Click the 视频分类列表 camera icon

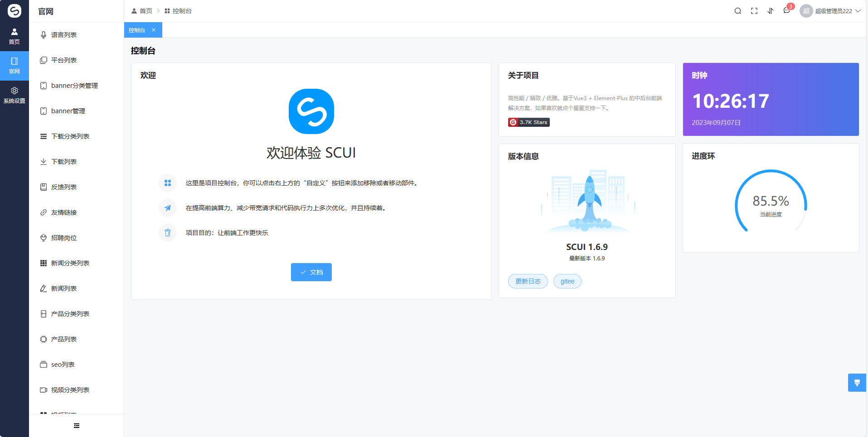[44, 390]
